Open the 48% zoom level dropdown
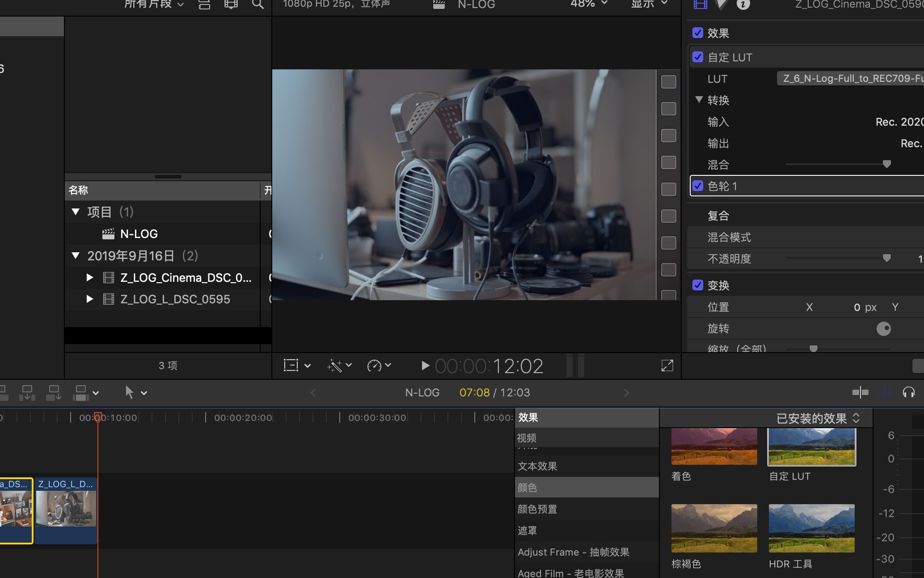924x578 pixels. (588, 5)
